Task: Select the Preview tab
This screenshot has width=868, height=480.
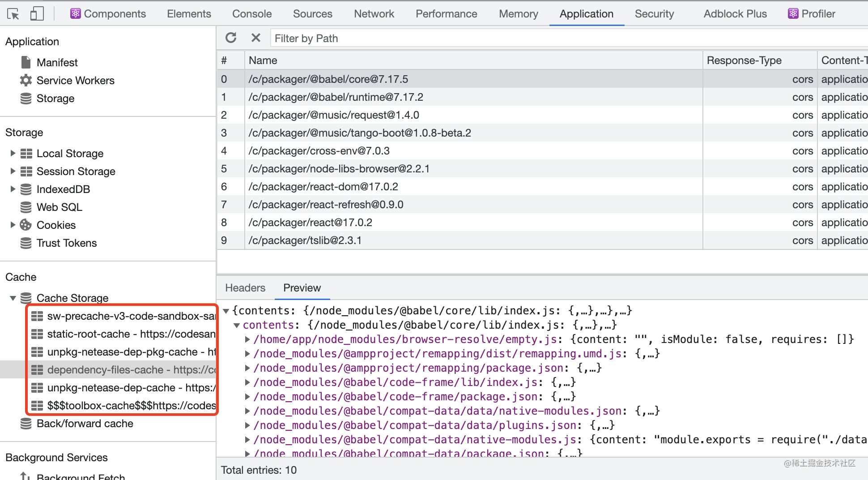Action: pyautogui.click(x=302, y=288)
